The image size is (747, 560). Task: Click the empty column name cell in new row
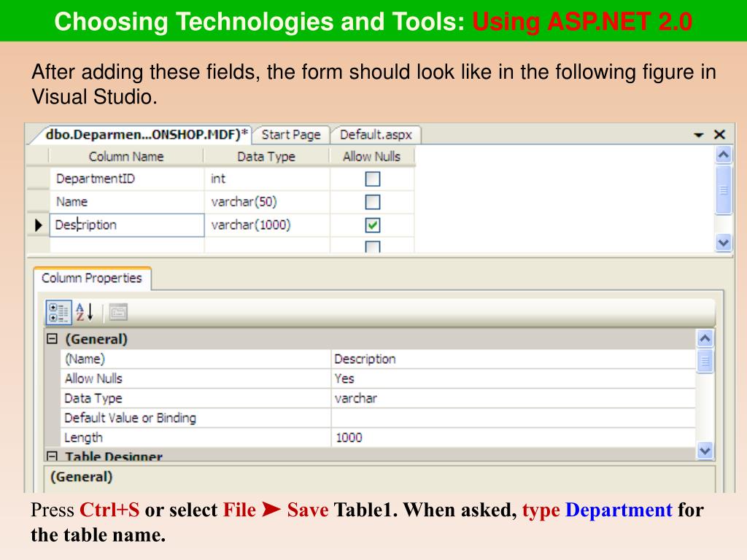point(127,245)
